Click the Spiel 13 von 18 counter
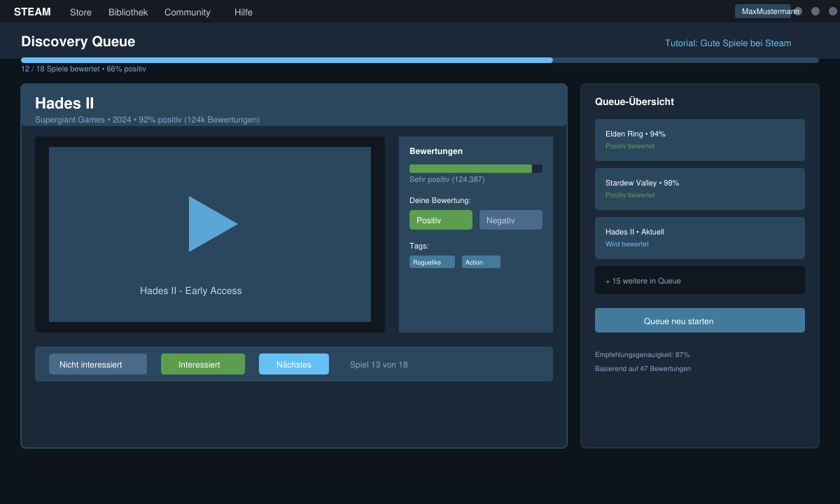The image size is (840, 504). click(x=379, y=365)
